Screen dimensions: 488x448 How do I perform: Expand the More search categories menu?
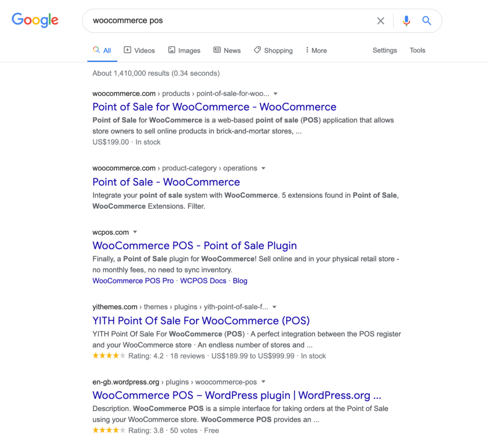[x=316, y=50]
